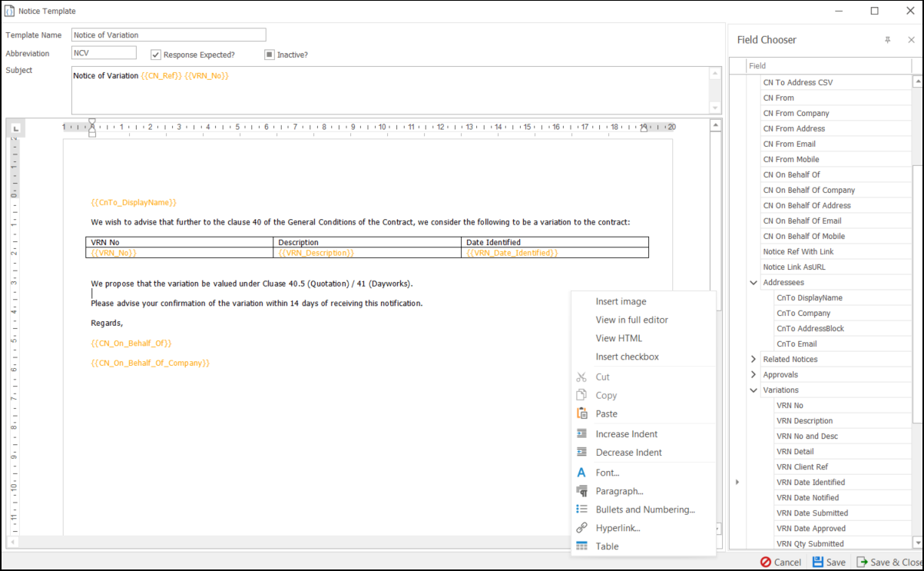Choose View HTML menu entry

point(618,338)
